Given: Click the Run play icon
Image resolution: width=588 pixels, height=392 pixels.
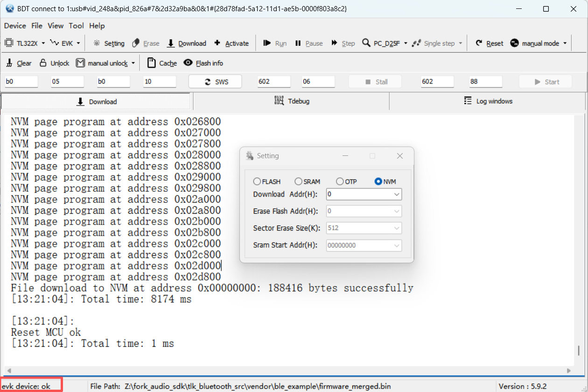Looking at the screenshot, I should (x=267, y=43).
